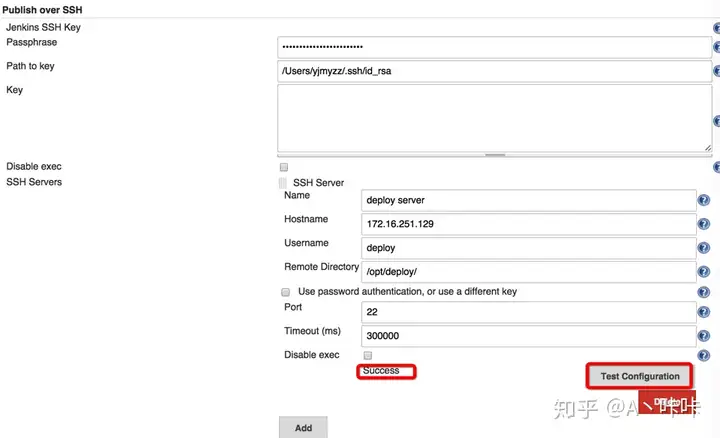Screen dimensions: 720x438
Task: Focus the Passphrase input field
Action: click(x=494, y=47)
